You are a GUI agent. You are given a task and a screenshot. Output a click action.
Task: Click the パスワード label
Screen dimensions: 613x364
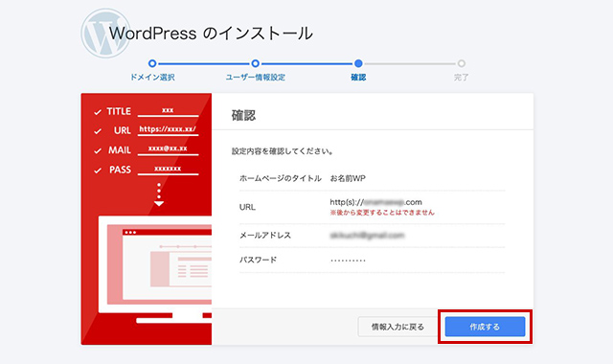258,260
